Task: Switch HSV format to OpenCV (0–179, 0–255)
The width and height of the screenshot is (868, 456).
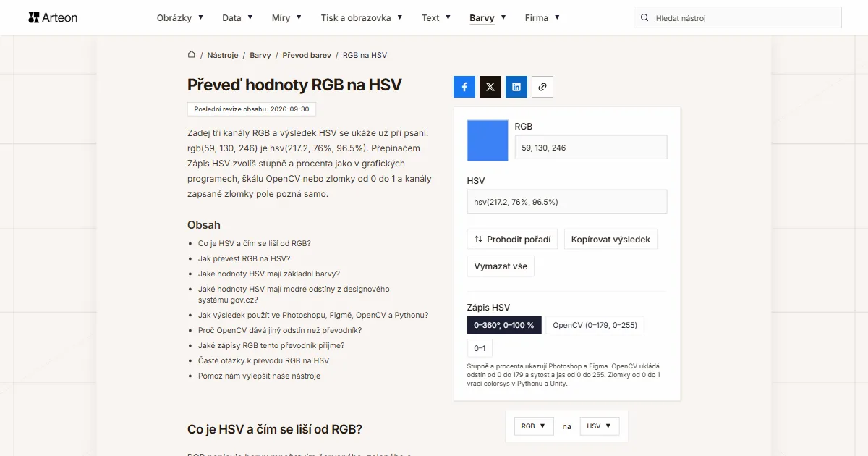Action: point(595,325)
